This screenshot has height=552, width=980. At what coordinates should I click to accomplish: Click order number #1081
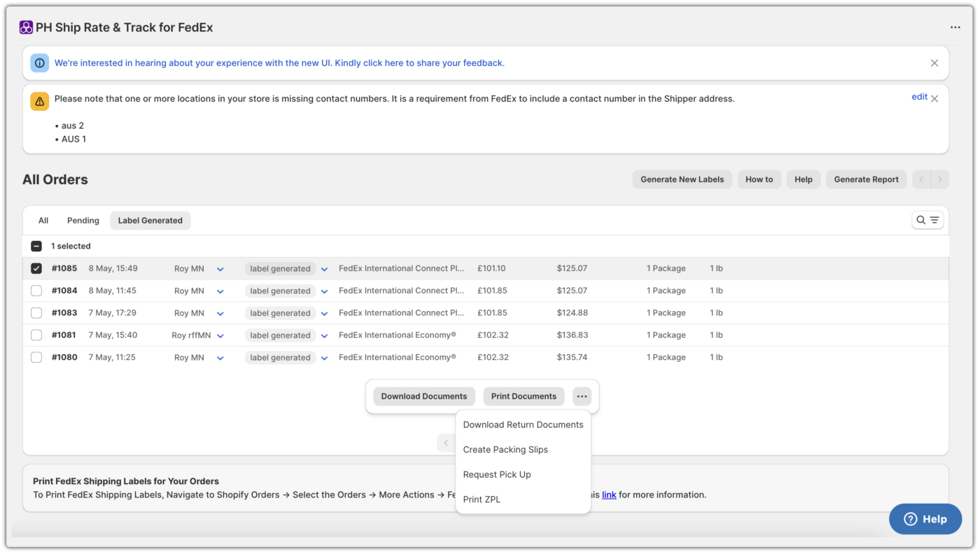point(64,335)
